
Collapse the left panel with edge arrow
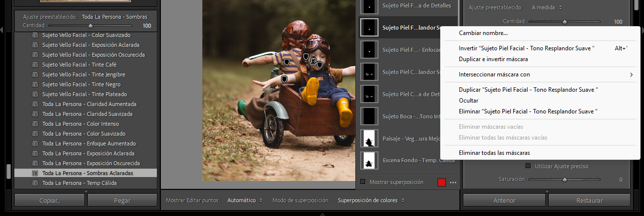click(2, 31)
